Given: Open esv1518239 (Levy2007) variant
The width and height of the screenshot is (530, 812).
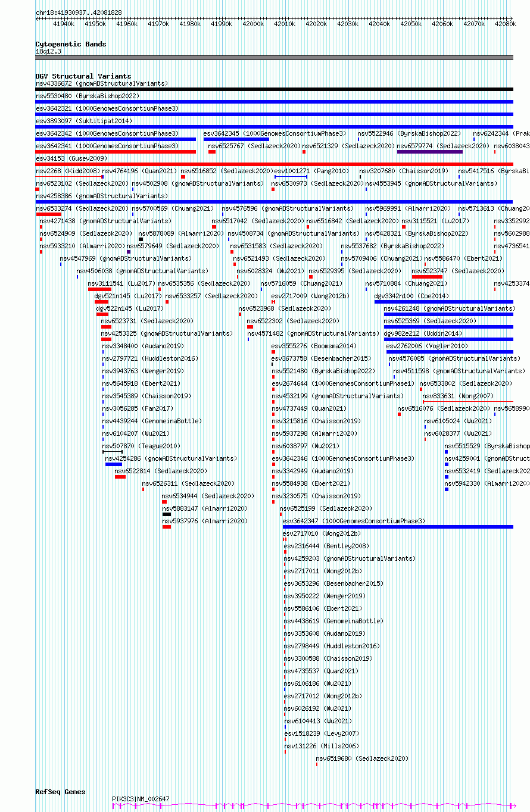Looking at the screenshot, I should tap(322, 733).
